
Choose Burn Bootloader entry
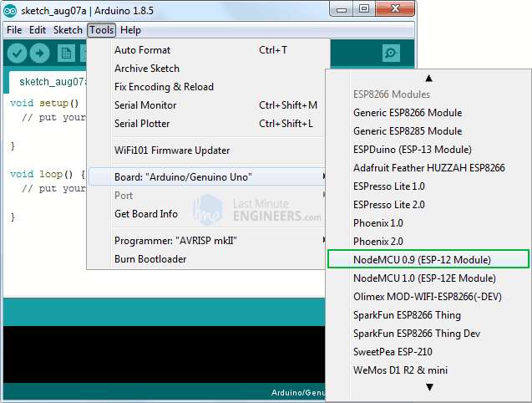coord(206,259)
